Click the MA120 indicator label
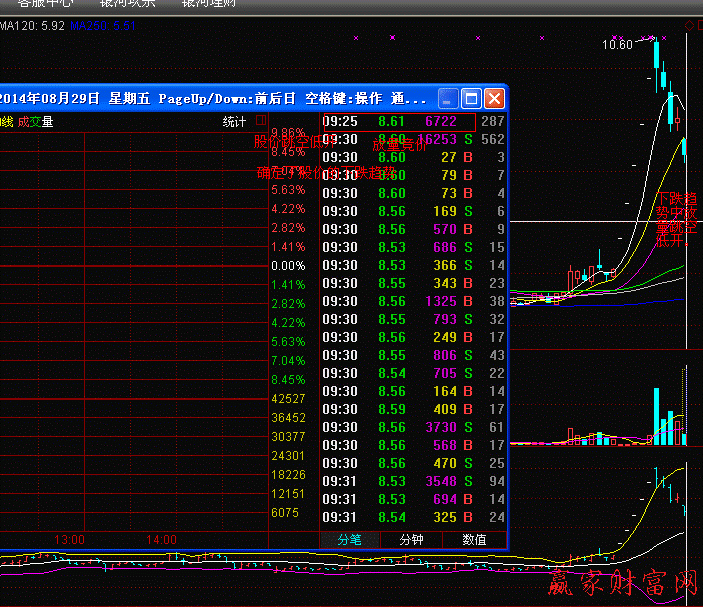This screenshot has height=607, width=703. [32, 26]
